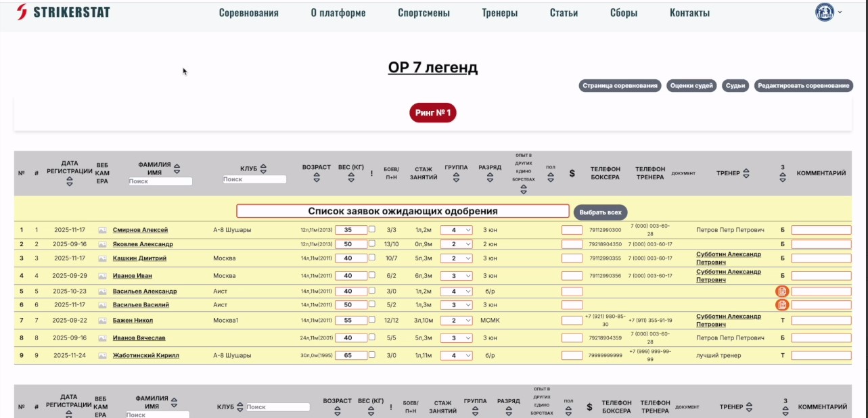Viewport: 868px width, 418px height.
Task: Open the Спортсмены menu item
Action: (424, 11)
